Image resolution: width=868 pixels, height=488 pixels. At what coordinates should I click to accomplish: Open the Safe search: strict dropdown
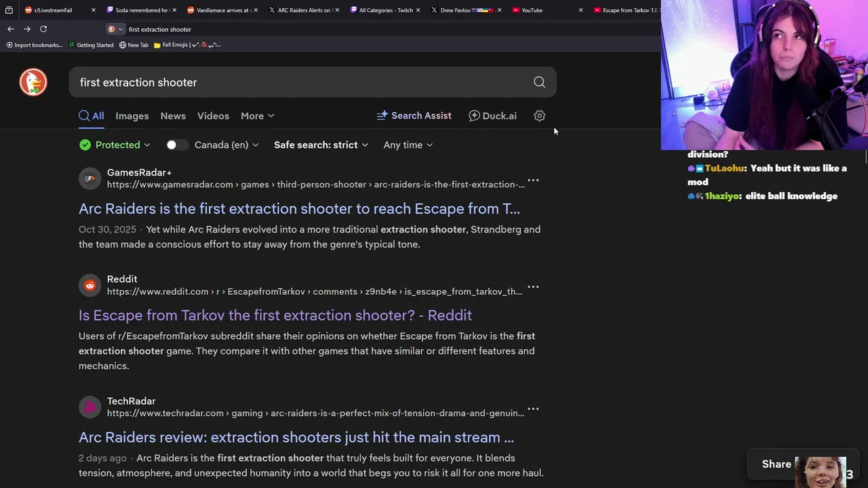(321, 145)
